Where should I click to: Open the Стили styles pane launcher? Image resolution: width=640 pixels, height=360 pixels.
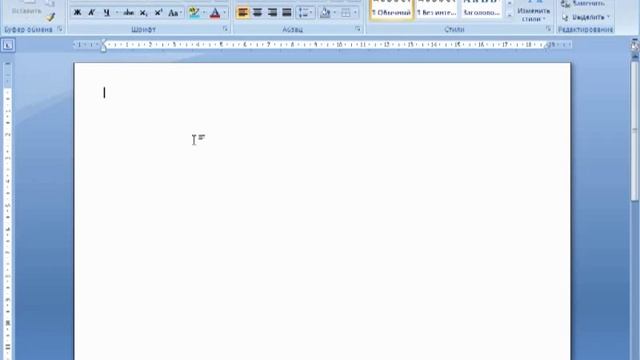click(548, 29)
